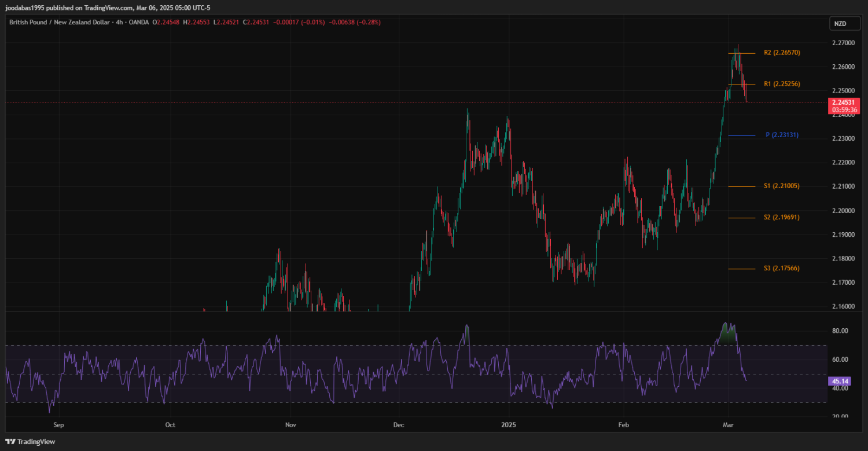Image resolution: width=868 pixels, height=451 pixels.
Task: Select the R1 (2.25256) resistance label
Action: coord(782,84)
